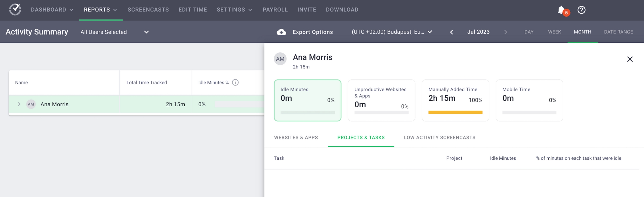Select the Manually Added Time card
Image resolution: width=644 pixels, height=197 pixels.
pos(456,101)
